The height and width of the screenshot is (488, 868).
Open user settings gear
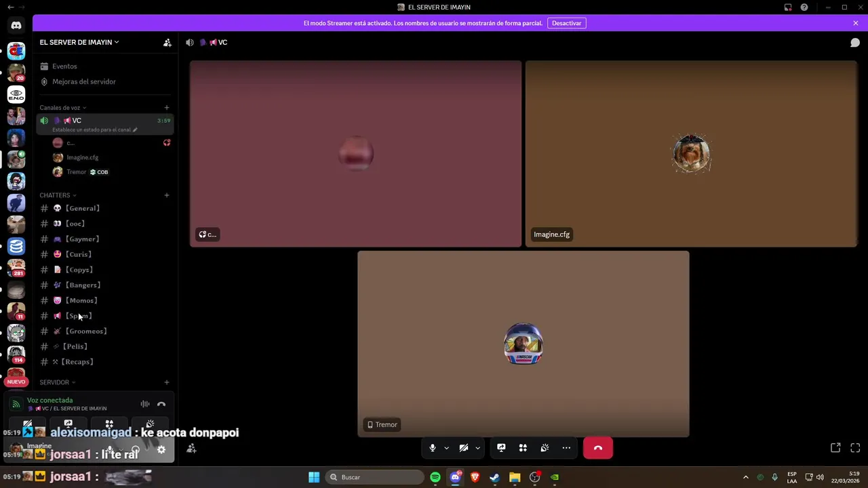point(161,449)
